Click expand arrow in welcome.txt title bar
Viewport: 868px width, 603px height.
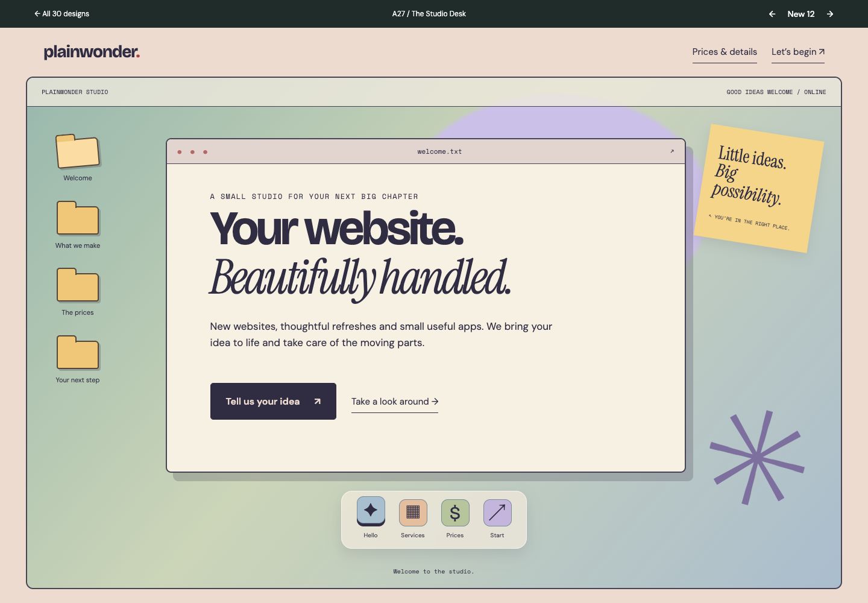coord(672,151)
